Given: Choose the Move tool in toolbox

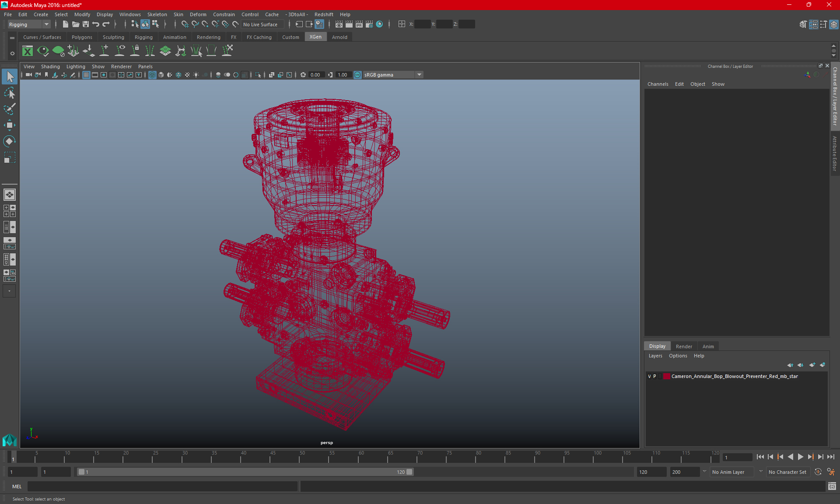Looking at the screenshot, I should pyautogui.click(x=10, y=125).
